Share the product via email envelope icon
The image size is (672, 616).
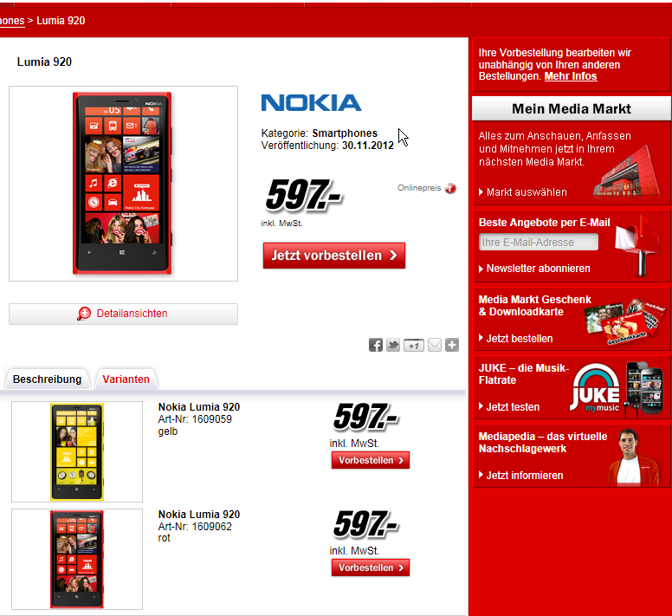tap(435, 345)
